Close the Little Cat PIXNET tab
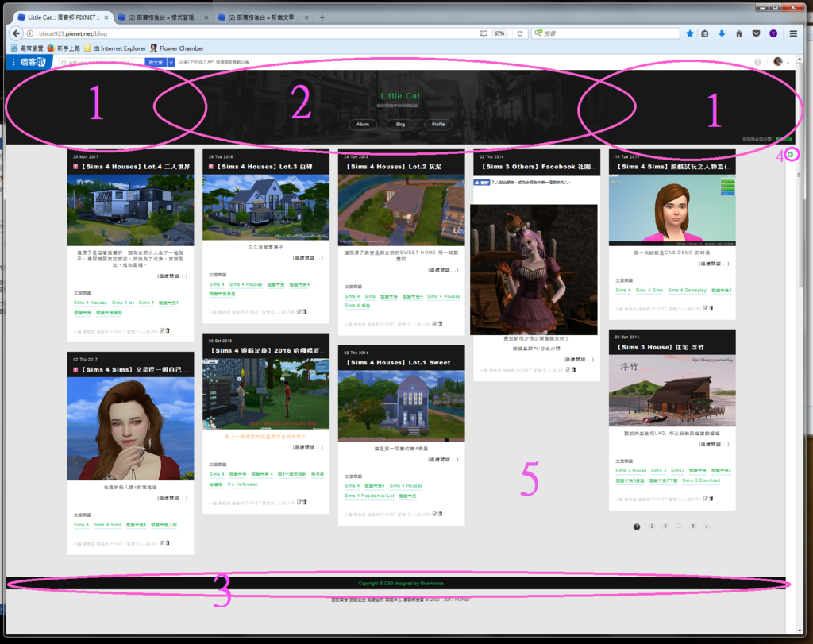 [x=106, y=17]
